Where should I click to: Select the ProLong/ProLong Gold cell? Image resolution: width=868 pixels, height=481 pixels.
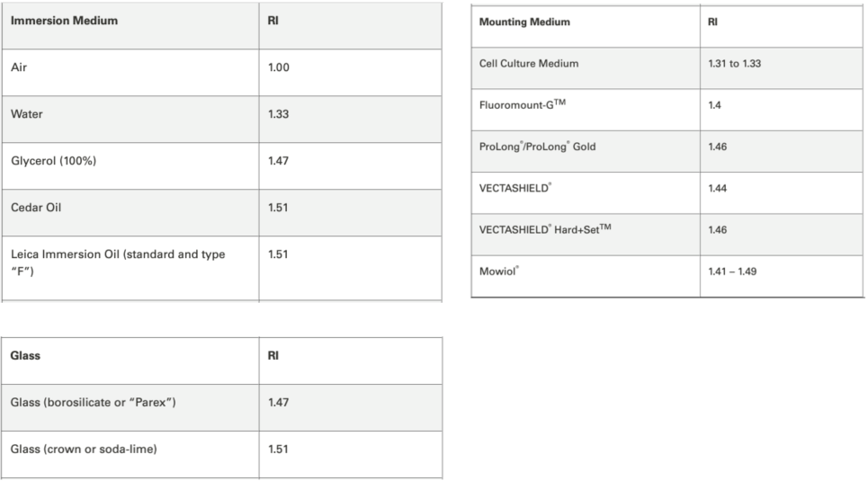537,147
